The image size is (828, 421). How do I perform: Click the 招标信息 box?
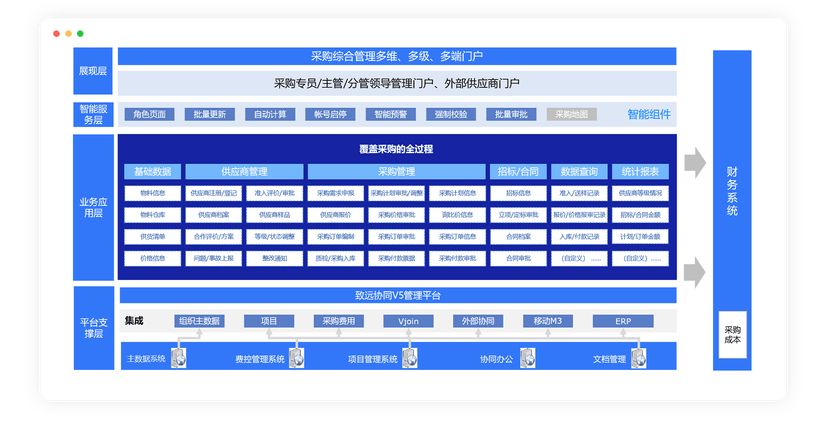(519, 193)
